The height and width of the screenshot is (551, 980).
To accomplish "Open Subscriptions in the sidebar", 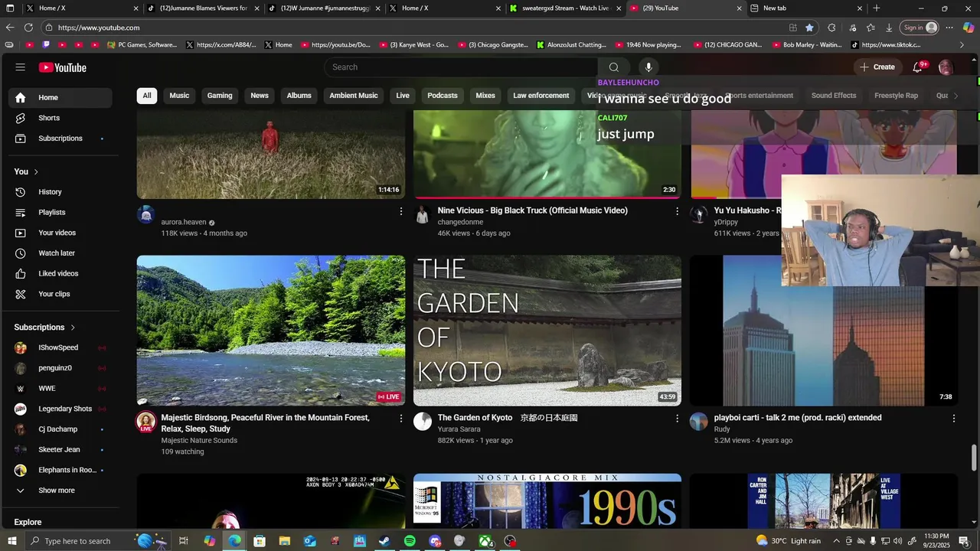I will click(x=60, y=139).
